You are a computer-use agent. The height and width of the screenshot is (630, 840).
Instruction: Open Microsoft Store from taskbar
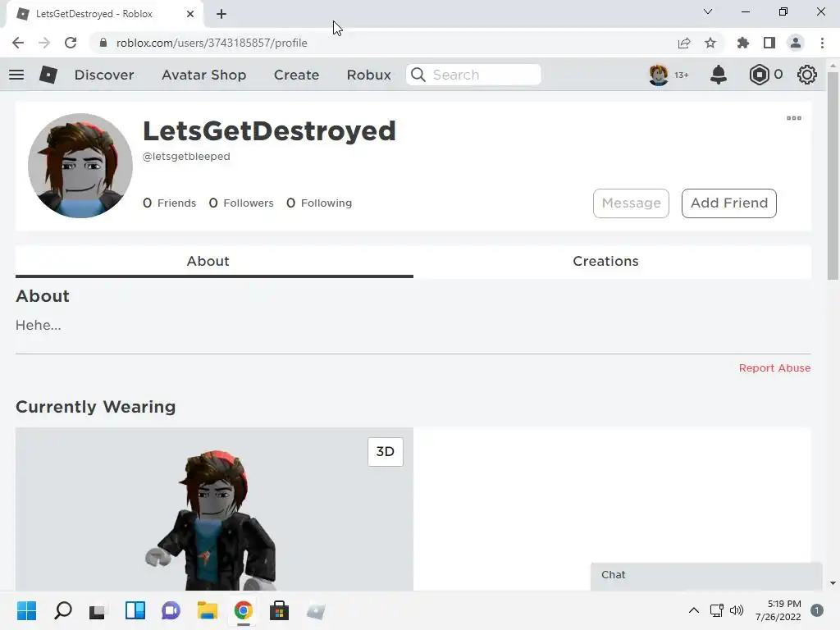[279, 610]
